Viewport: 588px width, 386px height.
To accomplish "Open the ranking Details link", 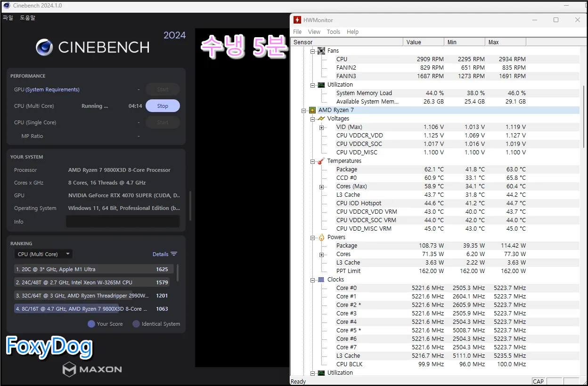I will pyautogui.click(x=160, y=254).
